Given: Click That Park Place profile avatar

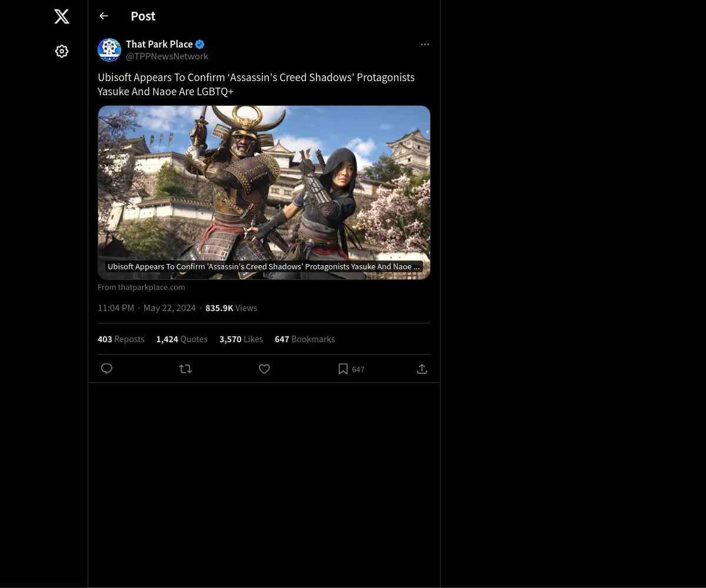Looking at the screenshot, I should tap(109, 50).
